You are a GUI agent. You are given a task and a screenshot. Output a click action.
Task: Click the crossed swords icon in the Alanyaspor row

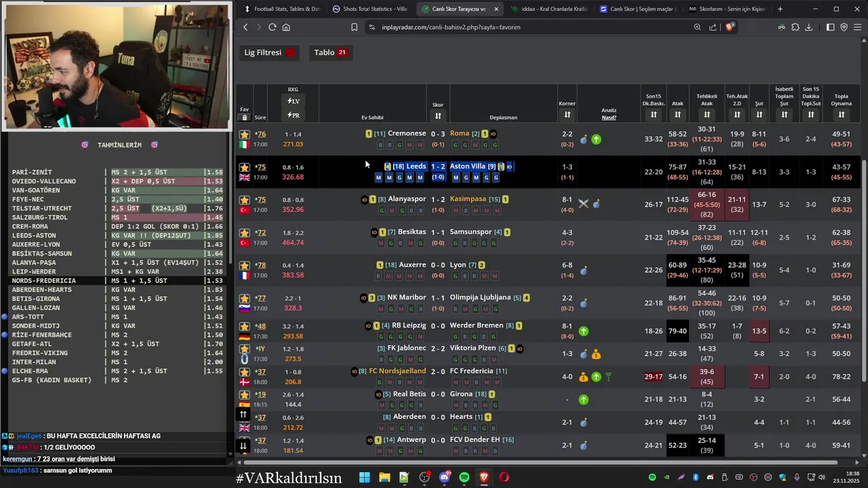pos(583,203)
